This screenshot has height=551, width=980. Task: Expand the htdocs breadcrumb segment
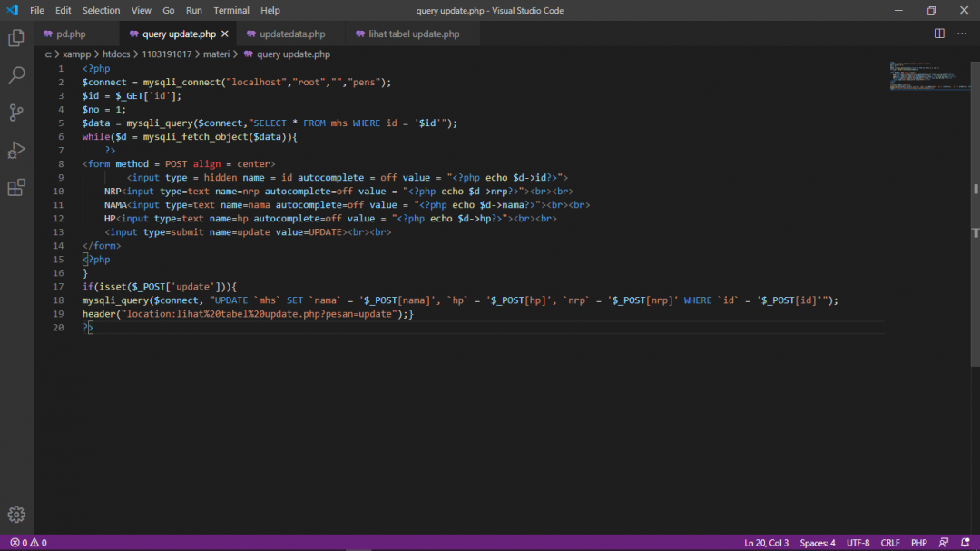click(115, 54)
